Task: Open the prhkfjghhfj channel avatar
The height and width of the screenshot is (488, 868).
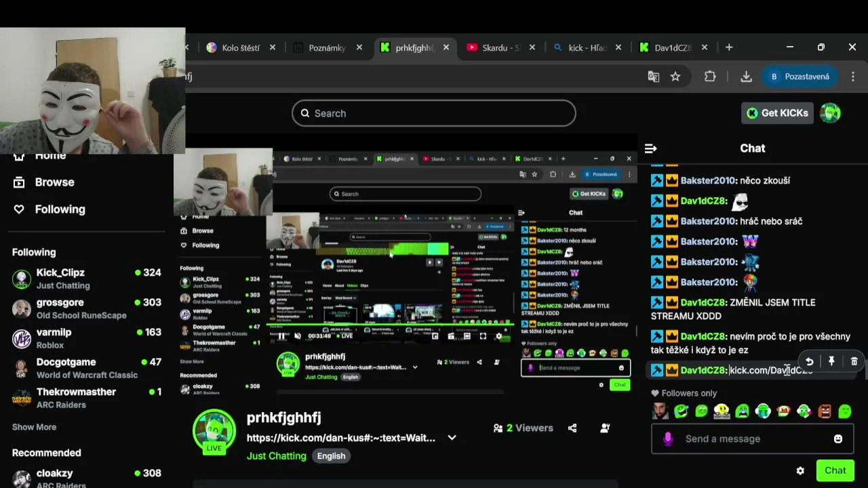Action: click(x=214, y=431)
